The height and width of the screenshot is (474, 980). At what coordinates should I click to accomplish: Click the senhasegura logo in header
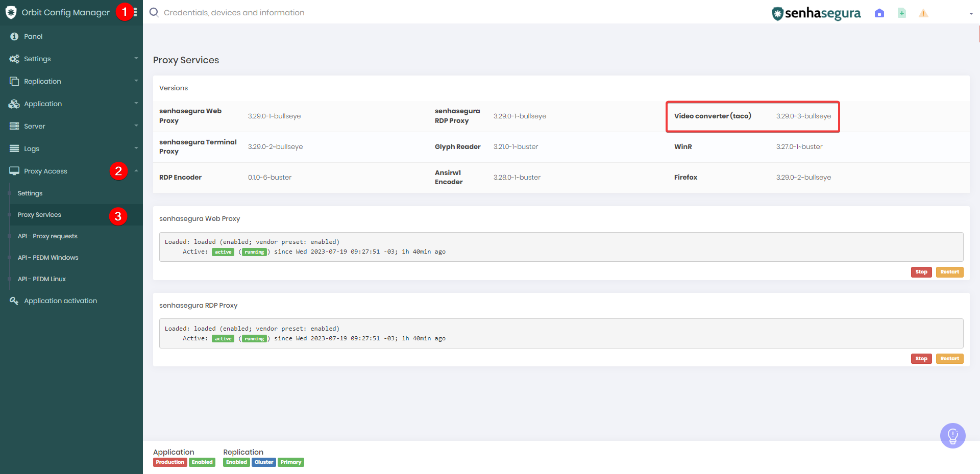816,13
